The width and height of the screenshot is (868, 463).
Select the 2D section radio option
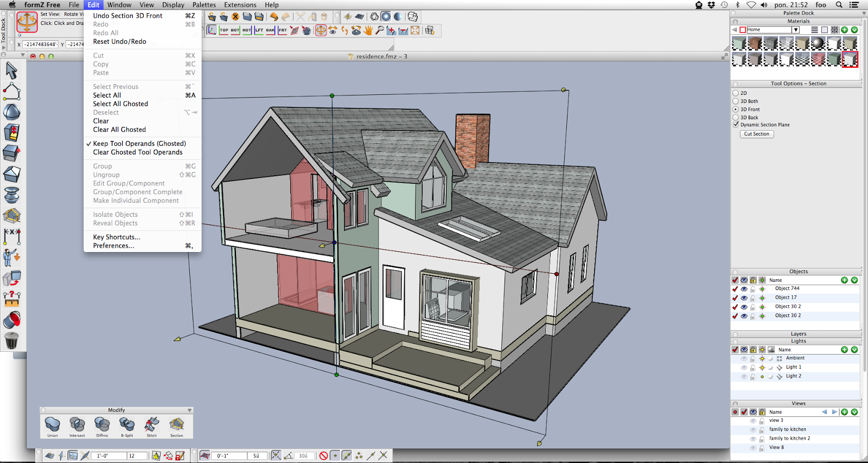(x=736, y=93)
